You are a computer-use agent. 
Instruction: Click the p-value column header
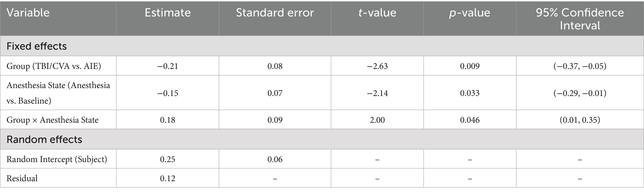pyautogui.click(x=470, y=13)
